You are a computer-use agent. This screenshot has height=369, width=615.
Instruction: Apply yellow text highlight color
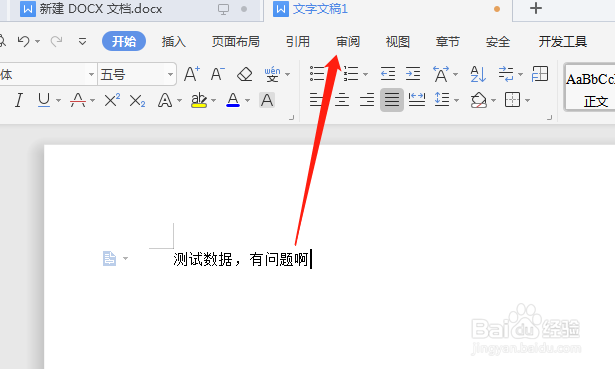pos(199,100)
